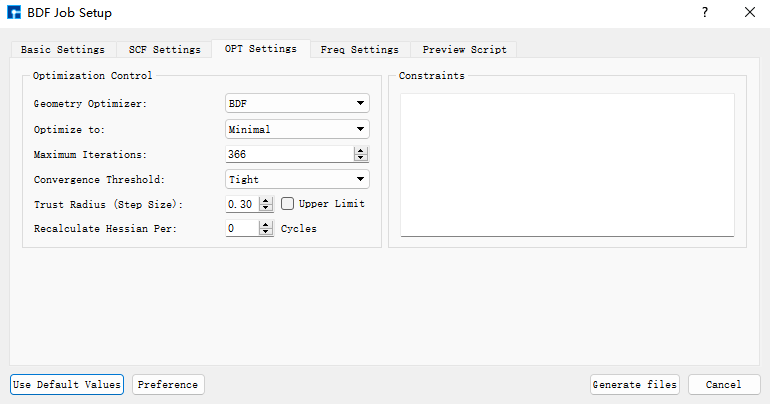Click the Convergence Threshold label
Image resolution: width=770 pixels, height=404 pixels.
99,180
